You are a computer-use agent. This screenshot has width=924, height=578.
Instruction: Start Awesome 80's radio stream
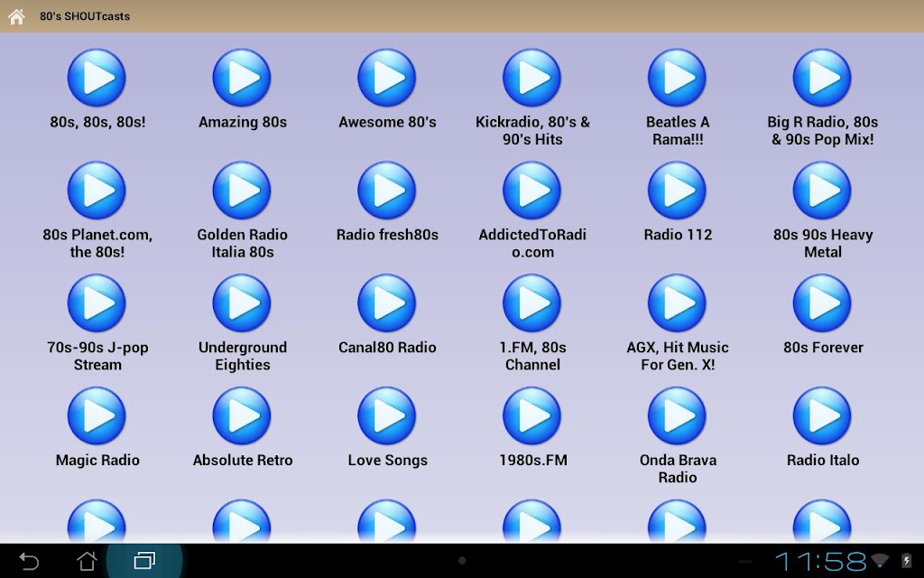click(x=386, y=78)
